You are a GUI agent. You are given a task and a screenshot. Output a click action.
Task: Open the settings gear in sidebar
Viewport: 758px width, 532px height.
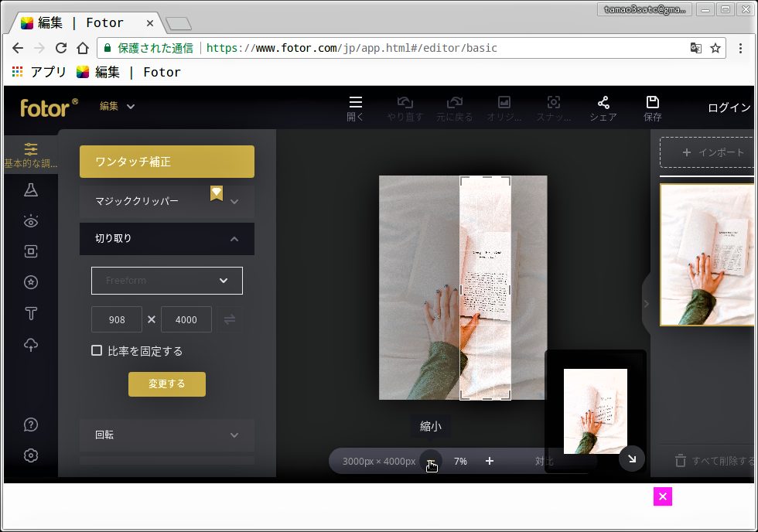click(31, 455)
